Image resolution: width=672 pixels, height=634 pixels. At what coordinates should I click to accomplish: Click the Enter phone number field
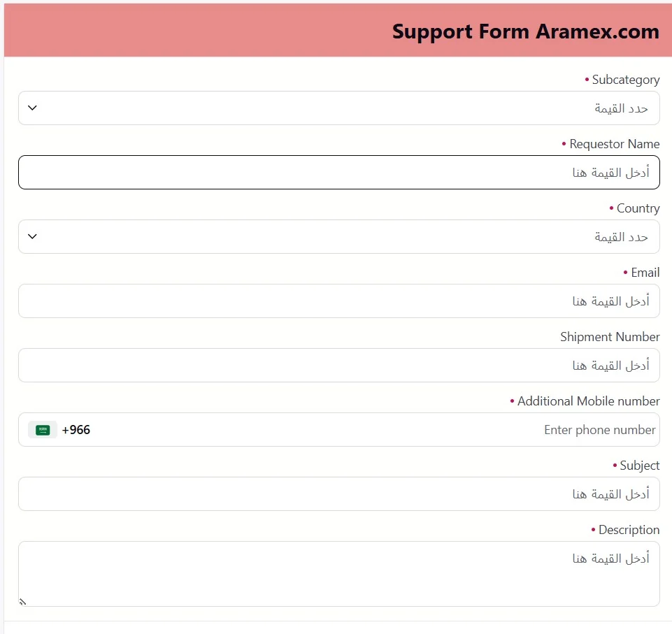pos(378,430)
